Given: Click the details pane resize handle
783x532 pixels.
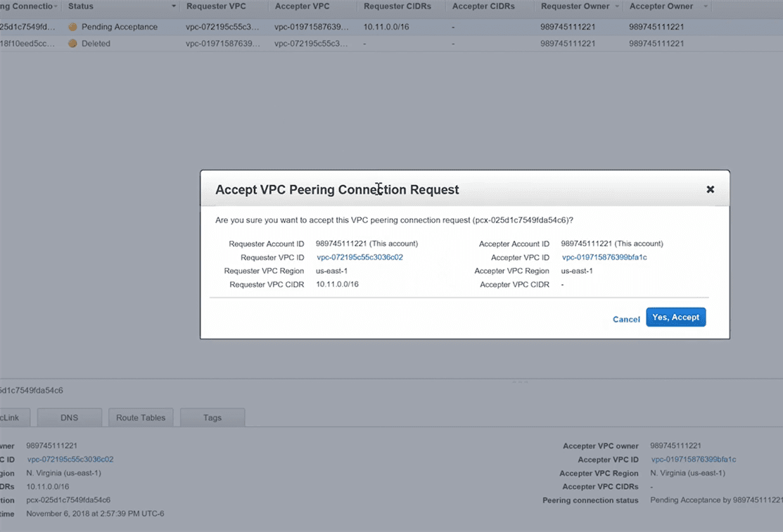Looking at the screenshot, I should (520, 382).
